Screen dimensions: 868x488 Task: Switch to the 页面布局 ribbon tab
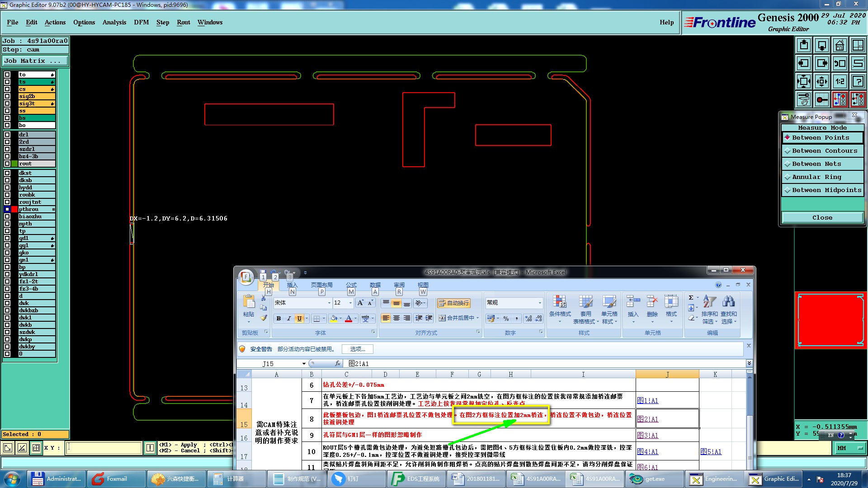(321, 285)
